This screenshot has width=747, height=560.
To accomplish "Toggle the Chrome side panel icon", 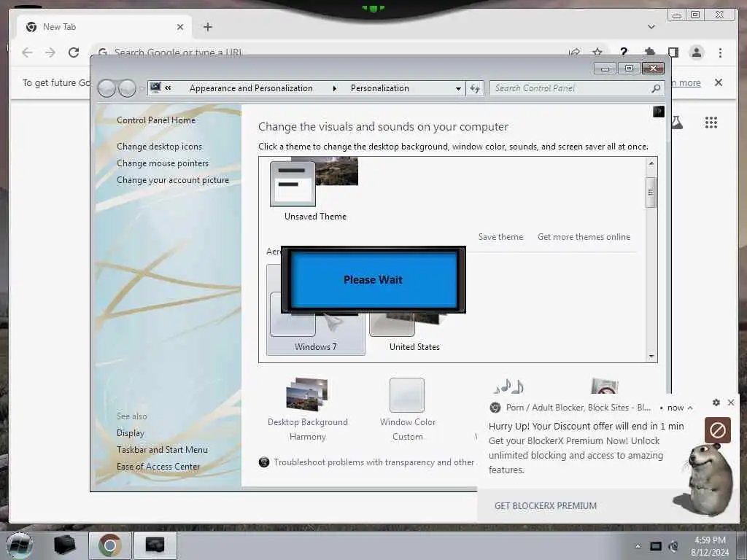I will [x=673, y=52].
